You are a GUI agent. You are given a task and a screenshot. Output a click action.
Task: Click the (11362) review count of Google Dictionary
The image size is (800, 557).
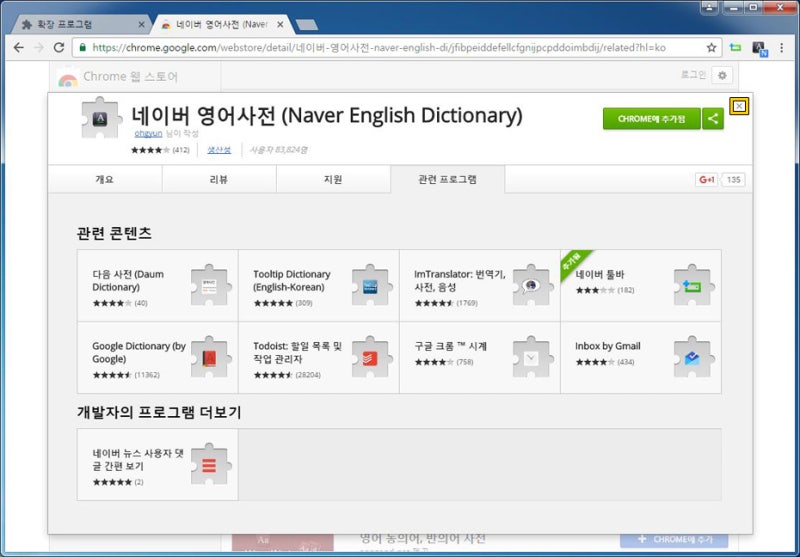pyautogui.click(x=147, y=375)
